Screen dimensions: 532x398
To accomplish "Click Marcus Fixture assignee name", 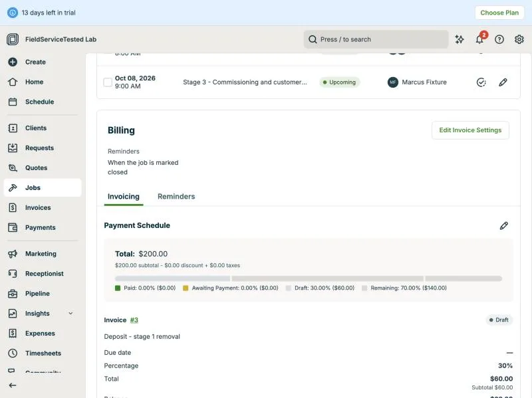I will [424, 82].
